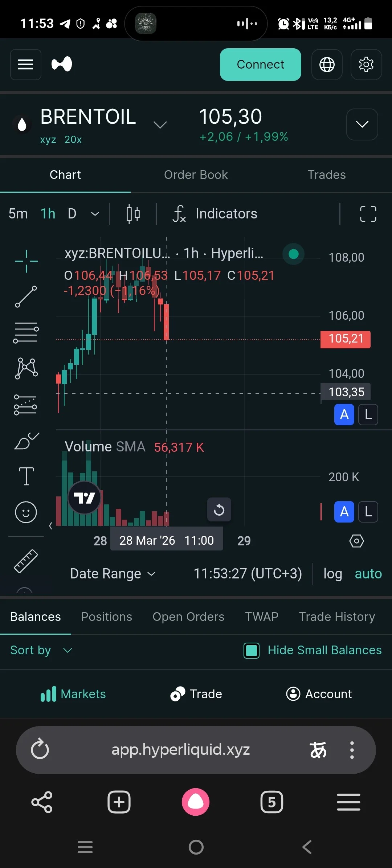Tap the browser share icon
This screenshot has width=392, height=868.
pos(42,802)
